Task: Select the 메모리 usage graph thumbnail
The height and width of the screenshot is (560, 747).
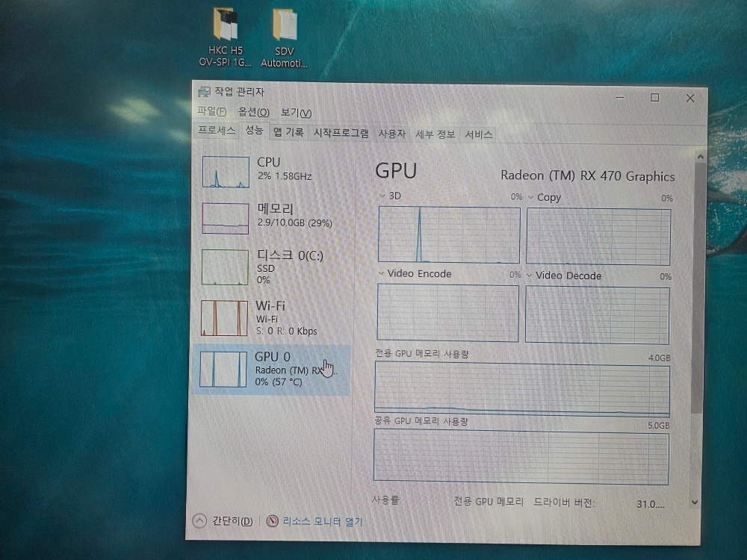Action: (x=226, y=218)
